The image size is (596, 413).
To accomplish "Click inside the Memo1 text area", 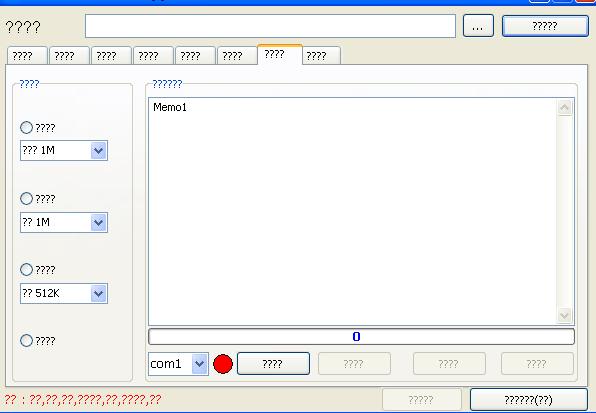I will coord(352,211).
